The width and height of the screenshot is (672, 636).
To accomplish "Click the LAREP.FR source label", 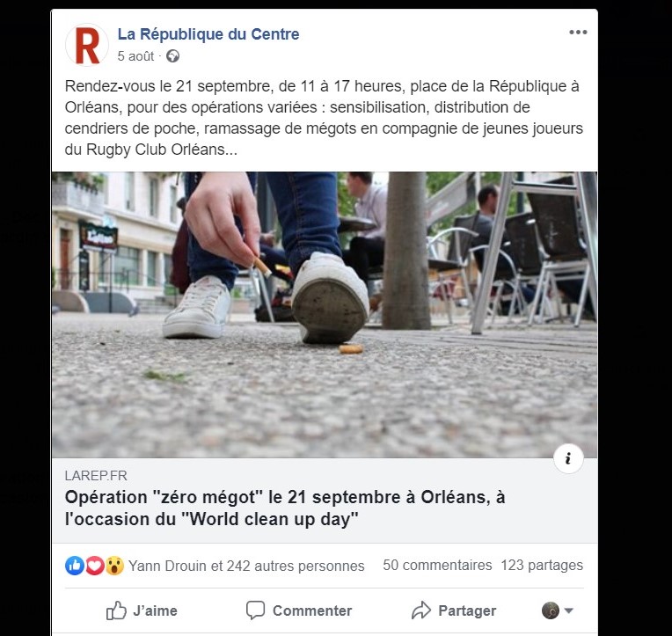I will tap(96, 476).
